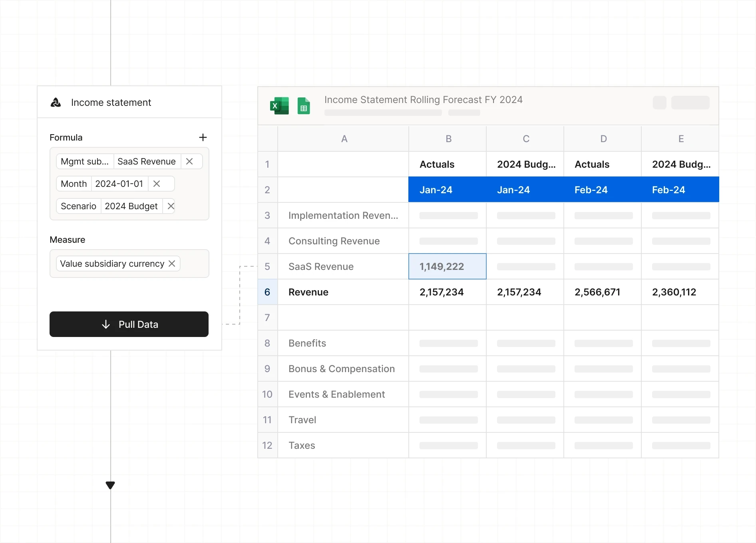Click the Measure section label

click(x=67, y=240)
